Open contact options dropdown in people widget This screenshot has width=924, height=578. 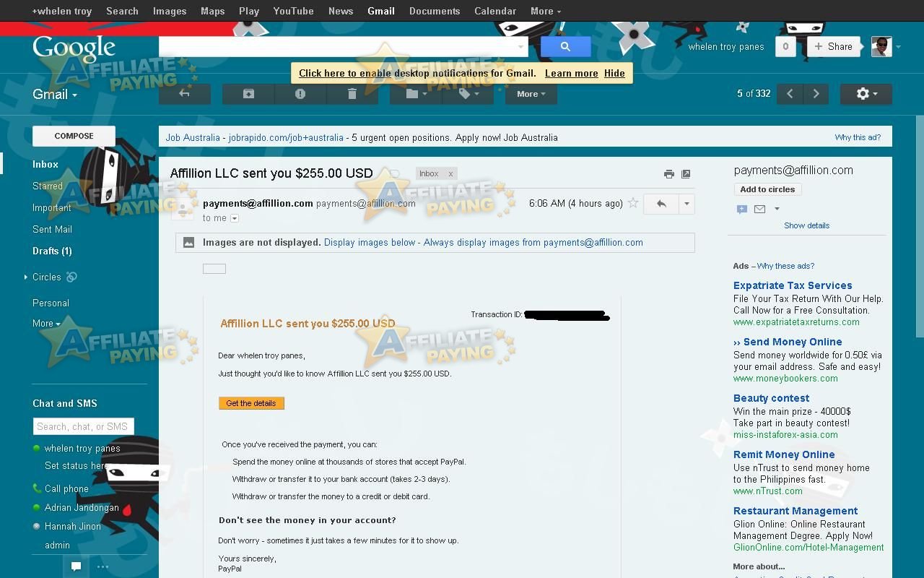coord(777,209)
